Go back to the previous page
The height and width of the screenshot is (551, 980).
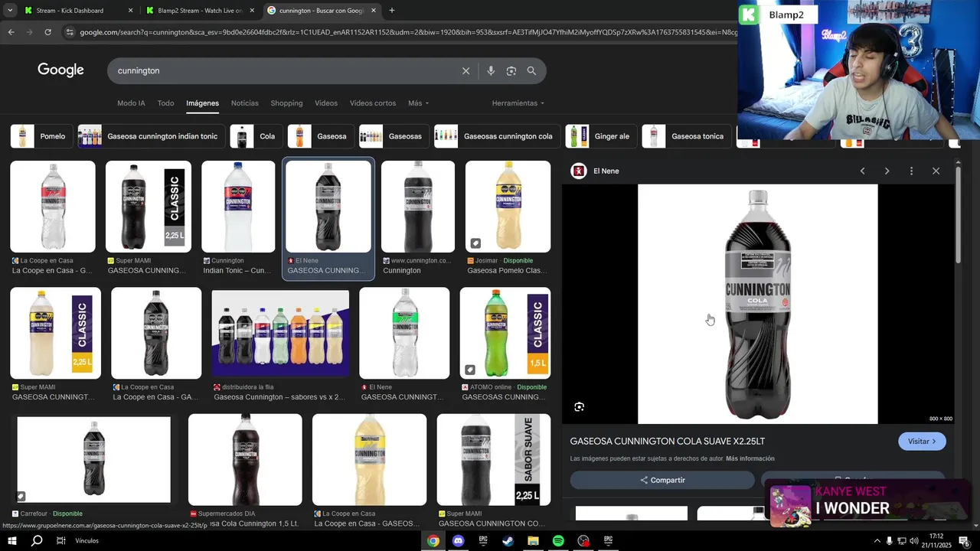[x=11, y=32]
